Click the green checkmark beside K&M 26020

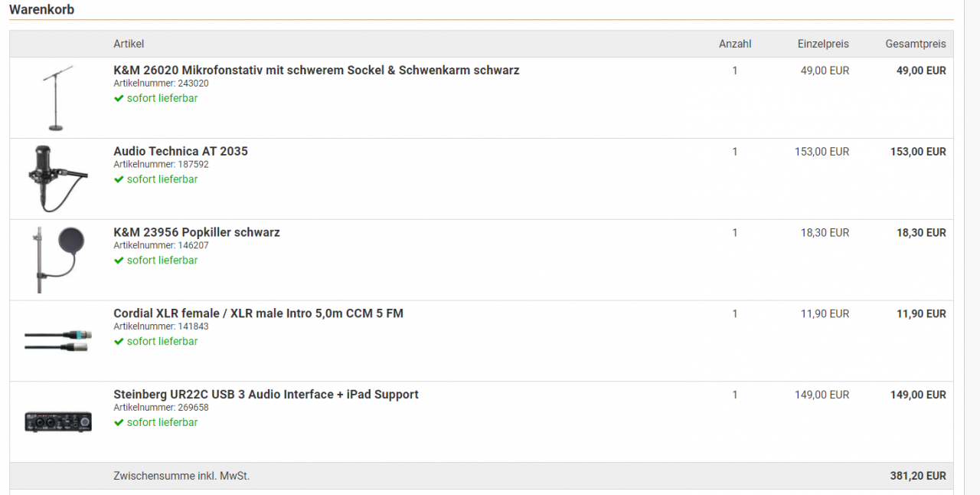[119, 98]
